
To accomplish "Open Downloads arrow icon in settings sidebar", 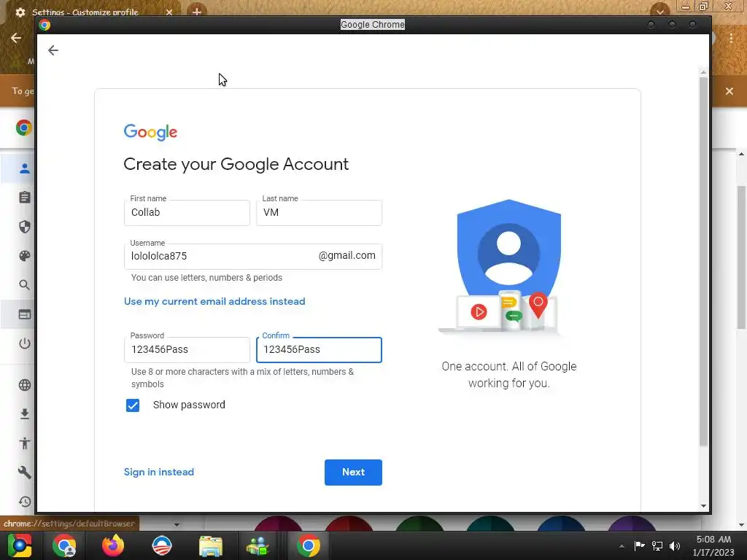I will [24, 414].
